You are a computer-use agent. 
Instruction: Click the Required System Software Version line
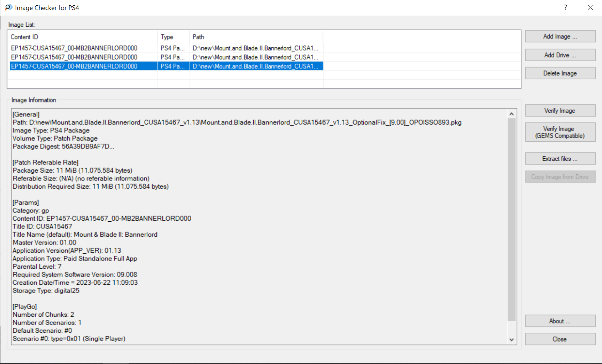pyautogui.click(x=75, y=274)
